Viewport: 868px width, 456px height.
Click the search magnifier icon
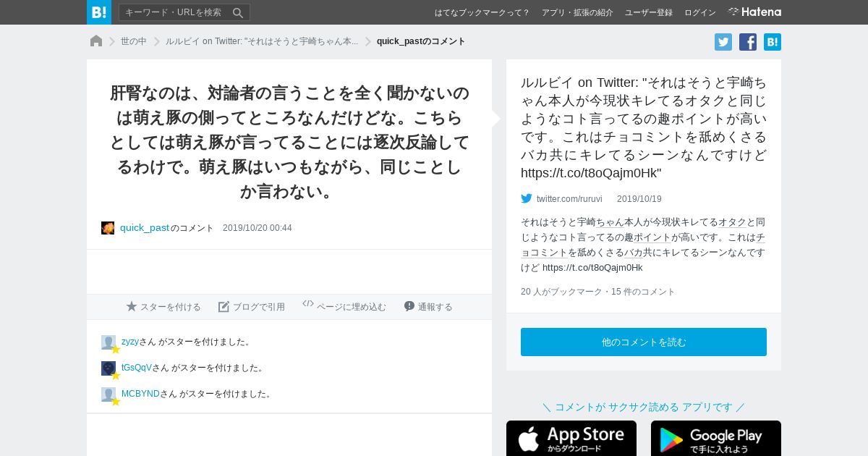click(x=238, y=12)
